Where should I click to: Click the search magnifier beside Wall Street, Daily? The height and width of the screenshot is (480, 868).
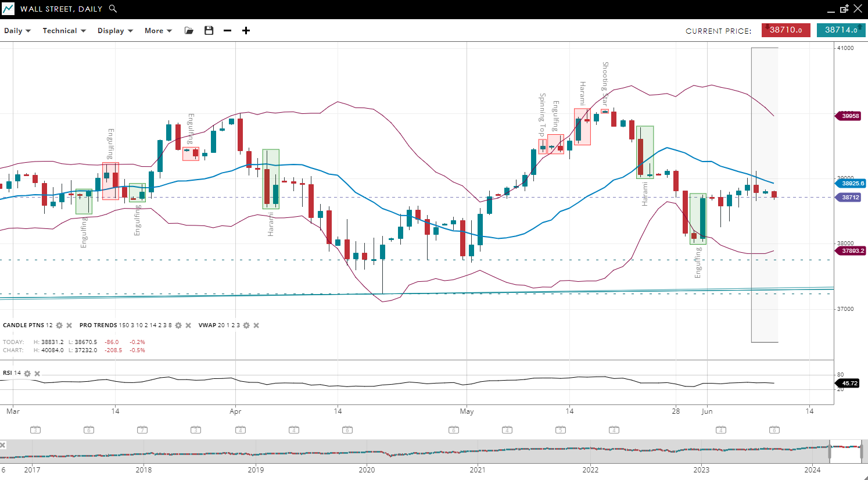[x=113, y=9]
